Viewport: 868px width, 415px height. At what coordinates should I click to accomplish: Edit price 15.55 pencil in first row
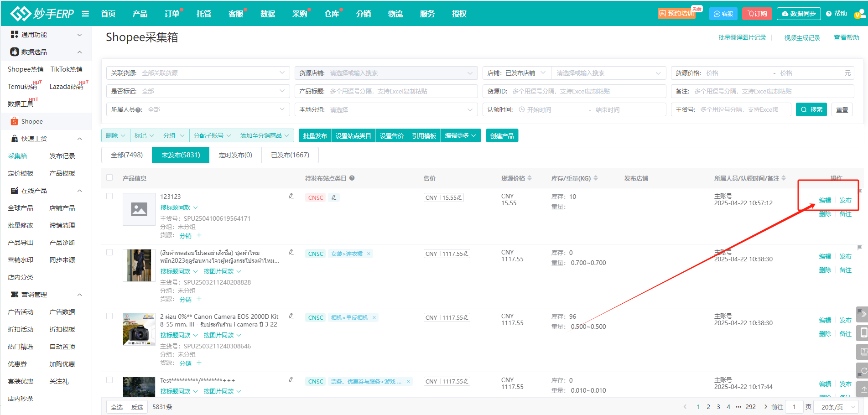coord(459,197)
